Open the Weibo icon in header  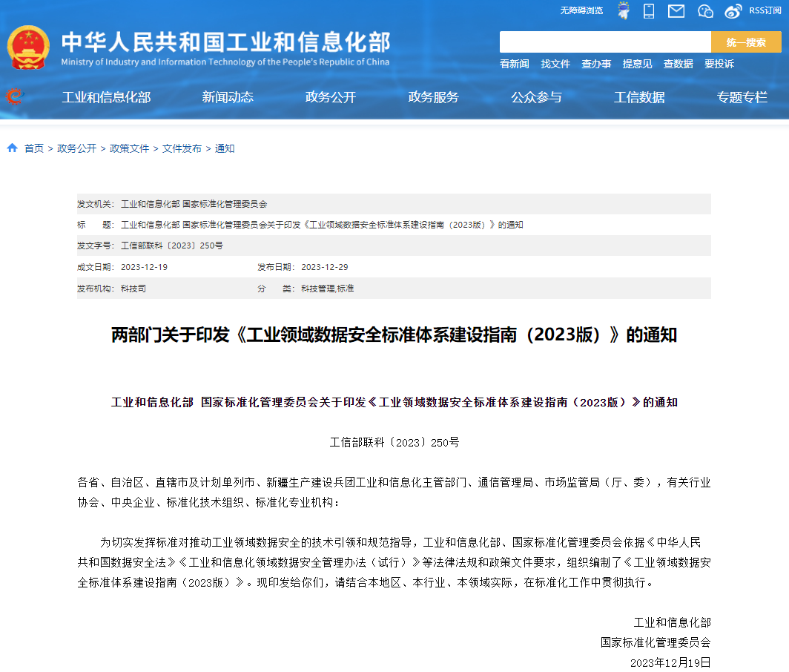[x=733, y=10]
